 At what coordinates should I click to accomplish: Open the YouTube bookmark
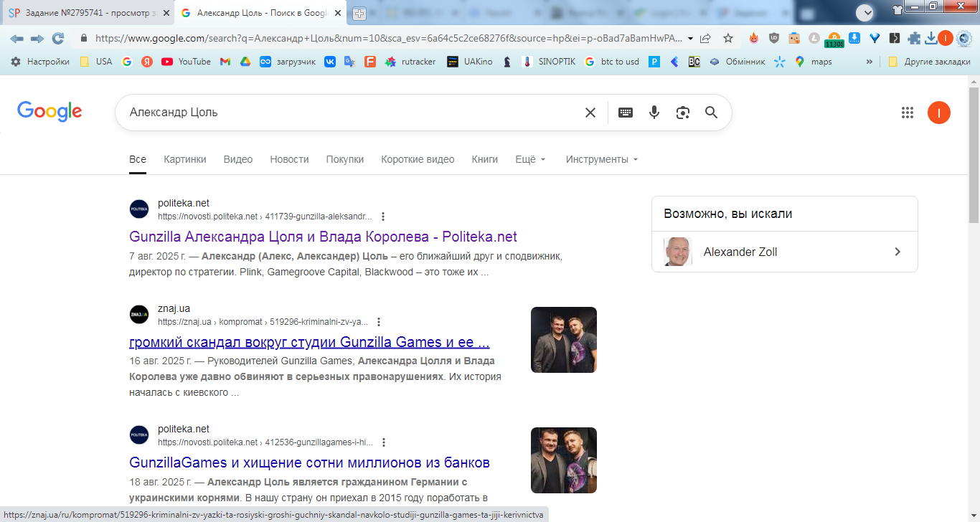(x=187, y=62)
